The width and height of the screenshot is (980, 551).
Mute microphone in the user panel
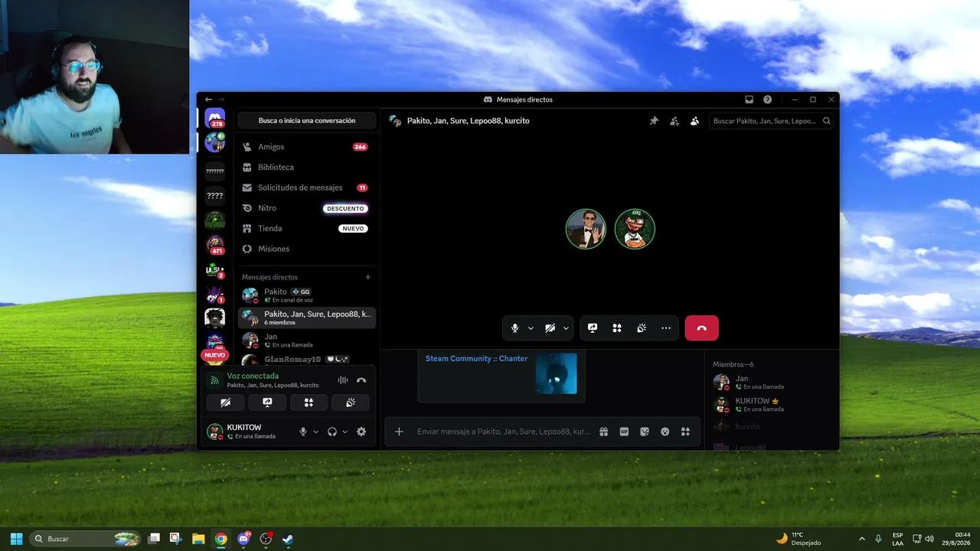click(303, 432)
